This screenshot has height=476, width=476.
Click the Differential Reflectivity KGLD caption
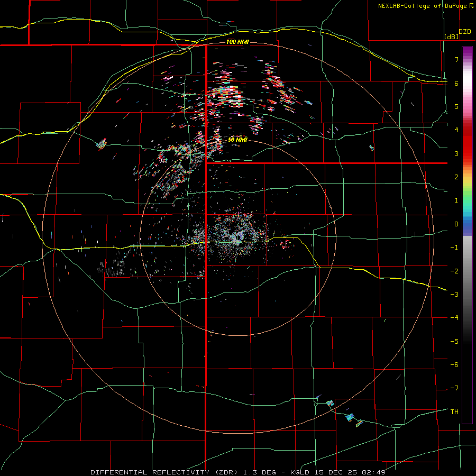[238, 472]
